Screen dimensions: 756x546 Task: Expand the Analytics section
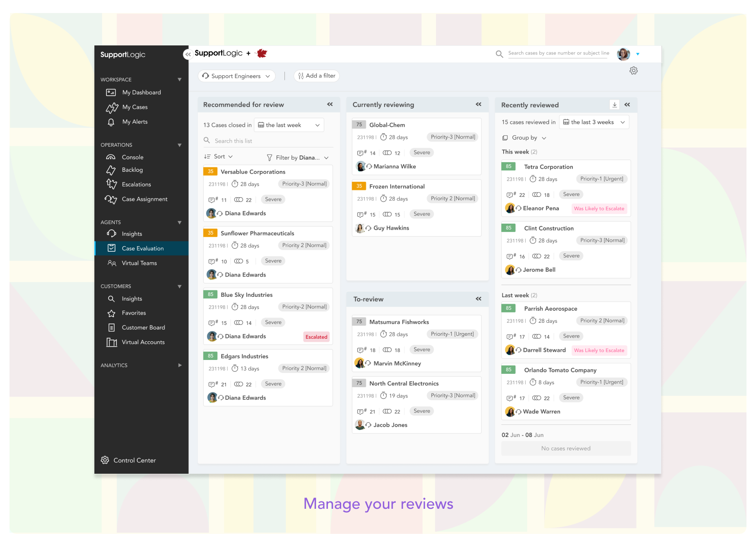(180, 365)
